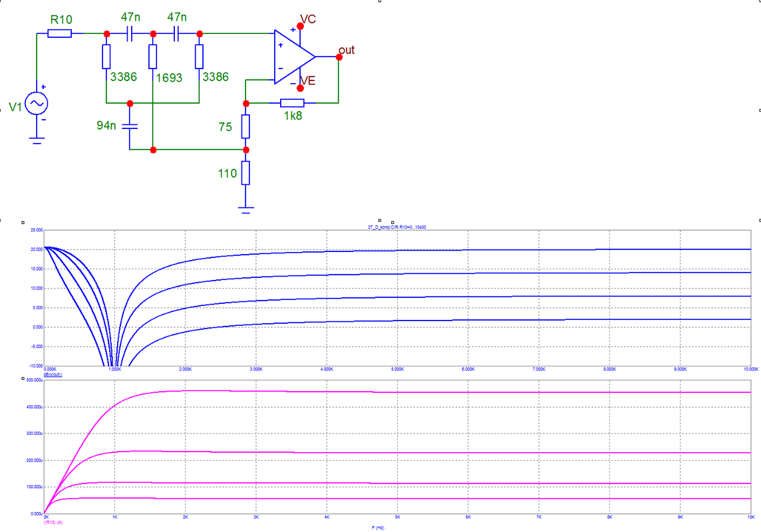
Task: Click the 10.000K frequency tick label
Action: point(751,370)
